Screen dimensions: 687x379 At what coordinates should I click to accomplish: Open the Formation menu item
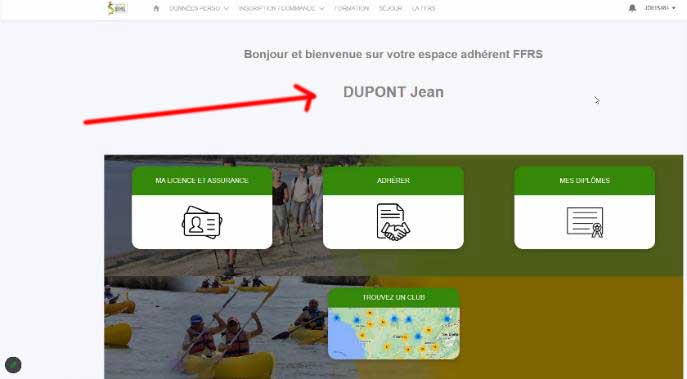pyautogui.click(x=351, y=8)
